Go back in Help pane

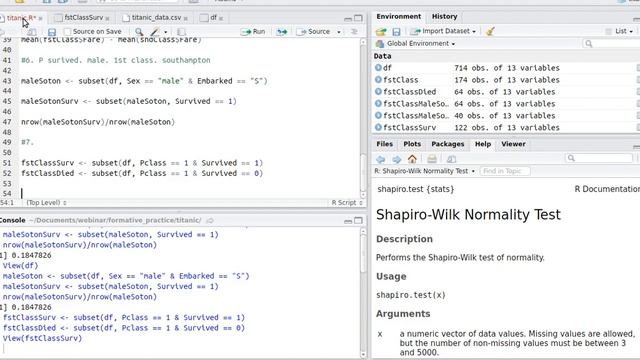380,159
